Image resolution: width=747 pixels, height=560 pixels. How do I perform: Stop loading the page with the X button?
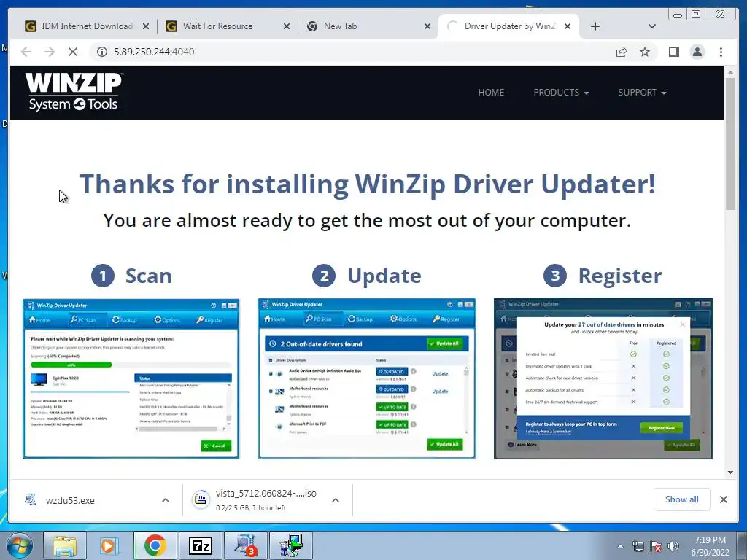coord(73,52)
